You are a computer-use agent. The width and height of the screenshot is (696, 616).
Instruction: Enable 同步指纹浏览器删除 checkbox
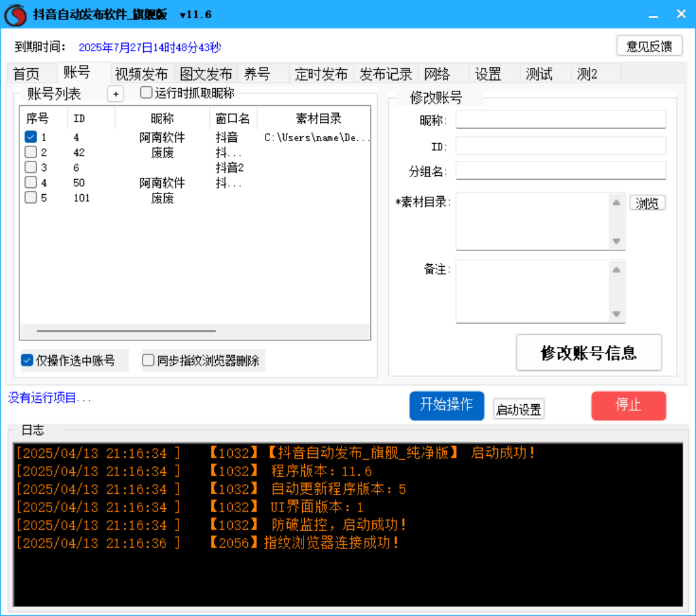point(148,360)
